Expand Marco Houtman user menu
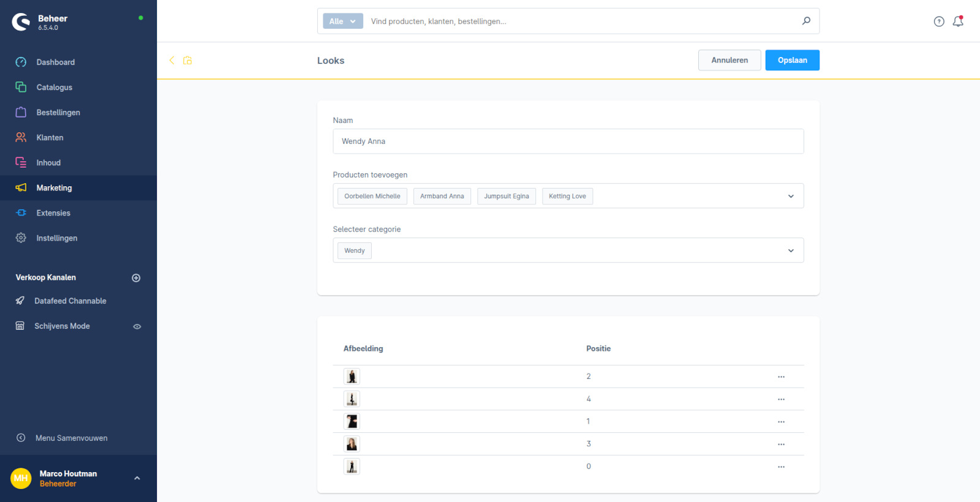980x502 pixels. [137, 478]
